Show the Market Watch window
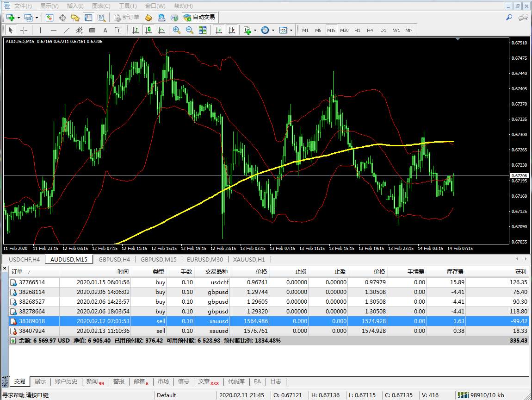Screen dimensions: 532x400 coord(49,17)
